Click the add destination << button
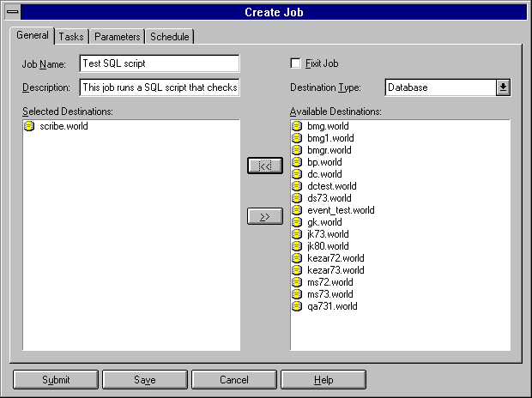Viewport: 532px width, 398px height. point(264,166)
